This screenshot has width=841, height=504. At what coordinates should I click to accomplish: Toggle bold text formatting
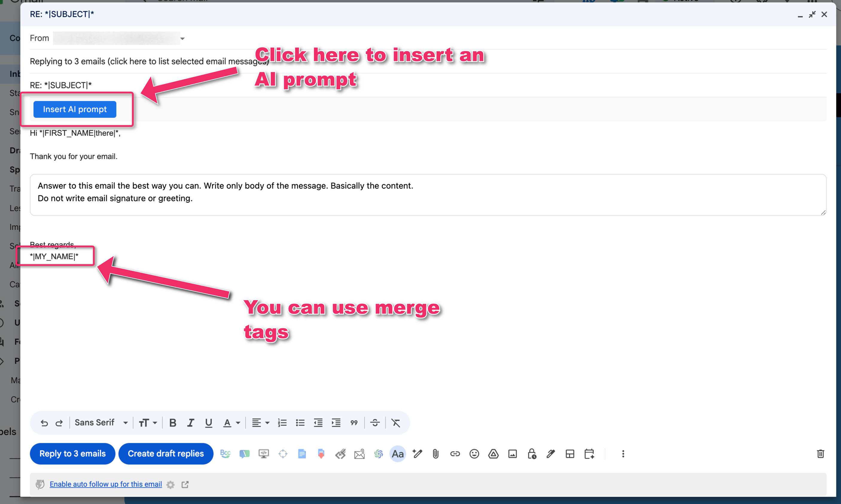coord(173,423)
